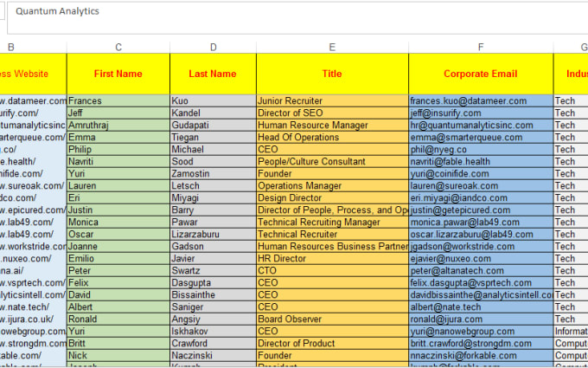Select the Technical Recruiter cell

(x=332, y=235)
